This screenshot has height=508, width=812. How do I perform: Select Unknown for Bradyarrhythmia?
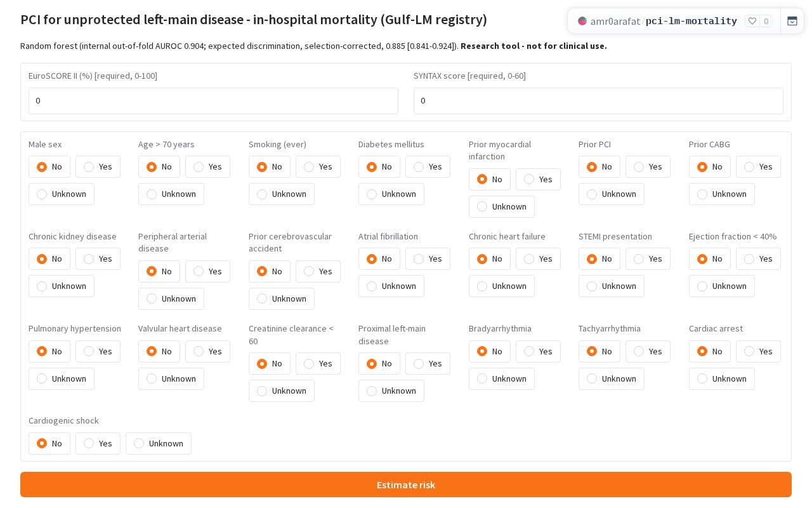click(x=501, y=378)
